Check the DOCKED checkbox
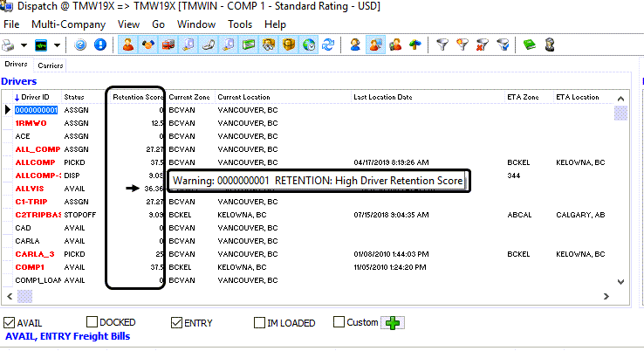The image size is (644, 351). click(92, 321)
